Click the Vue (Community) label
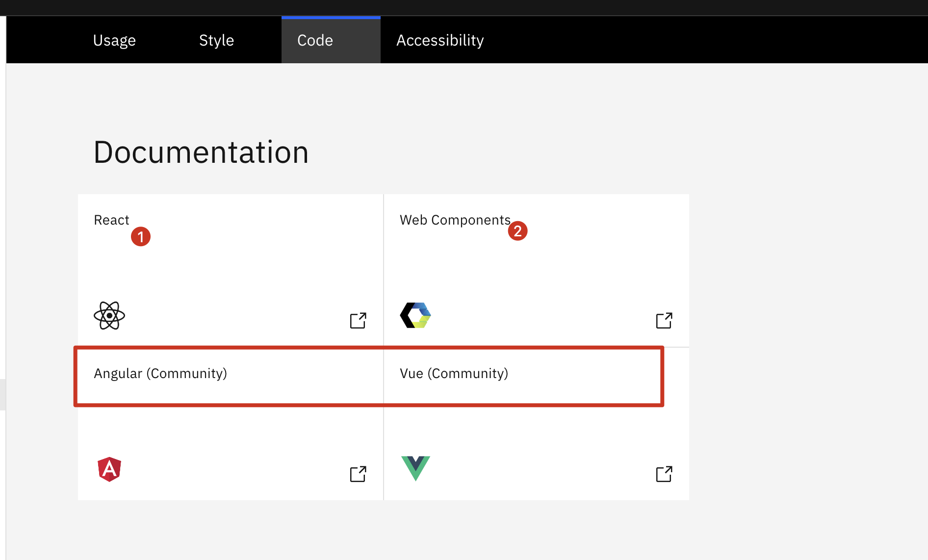The image size is (928, 560). point(454,374)
